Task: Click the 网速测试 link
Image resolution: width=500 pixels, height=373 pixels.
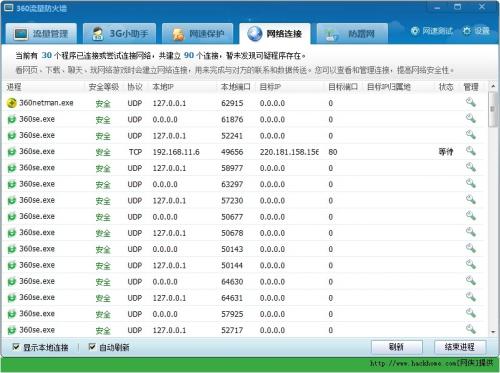Action: pos(432,31)
